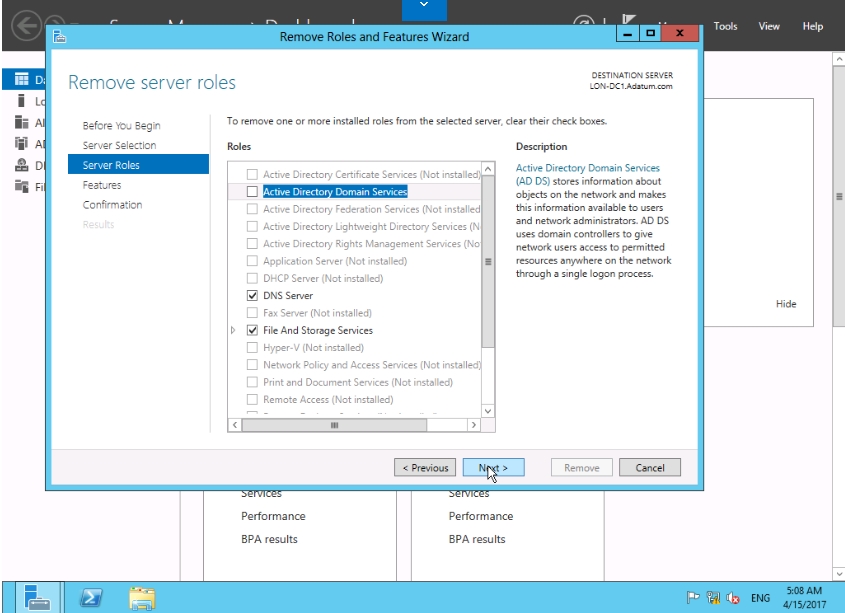Screen dimensions: 845x613
Task: Open File Explorer taskbar icon
Action: pos(143,598)
